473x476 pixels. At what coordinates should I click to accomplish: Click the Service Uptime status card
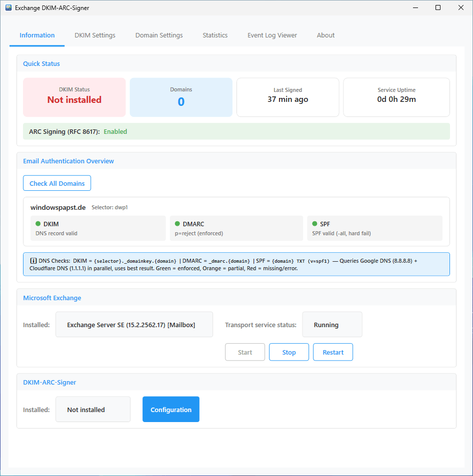pos(396,97)
